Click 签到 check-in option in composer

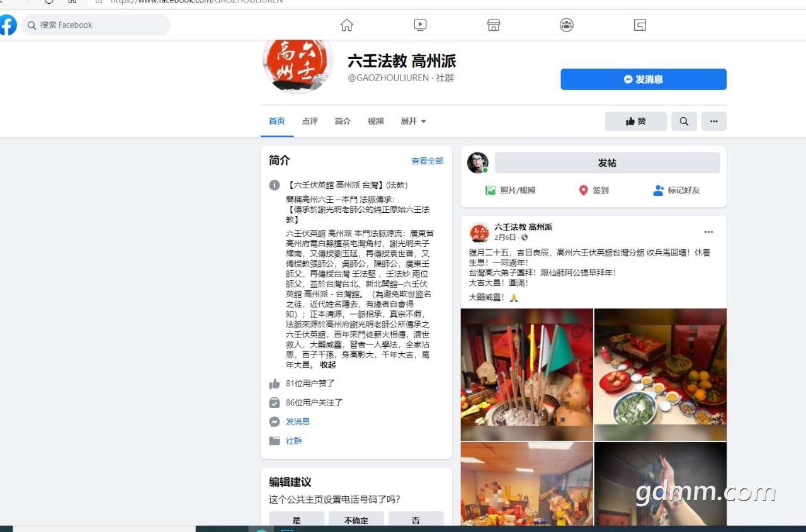(x=594, y=190)
